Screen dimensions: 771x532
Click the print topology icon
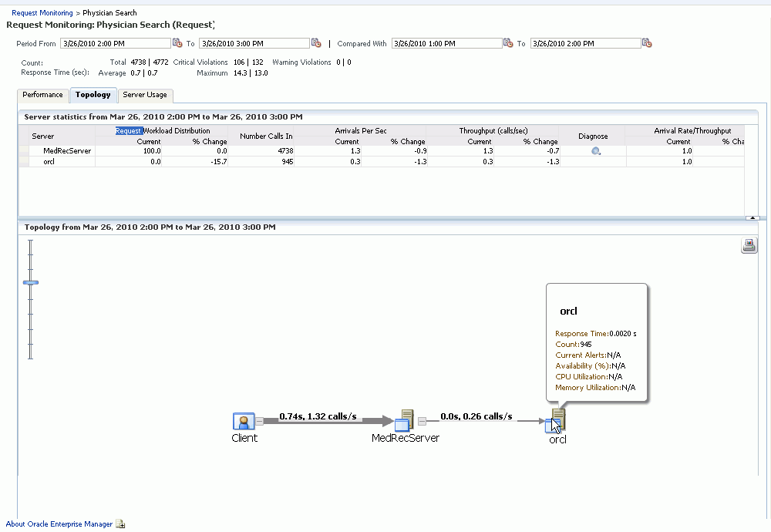(749, 245)
